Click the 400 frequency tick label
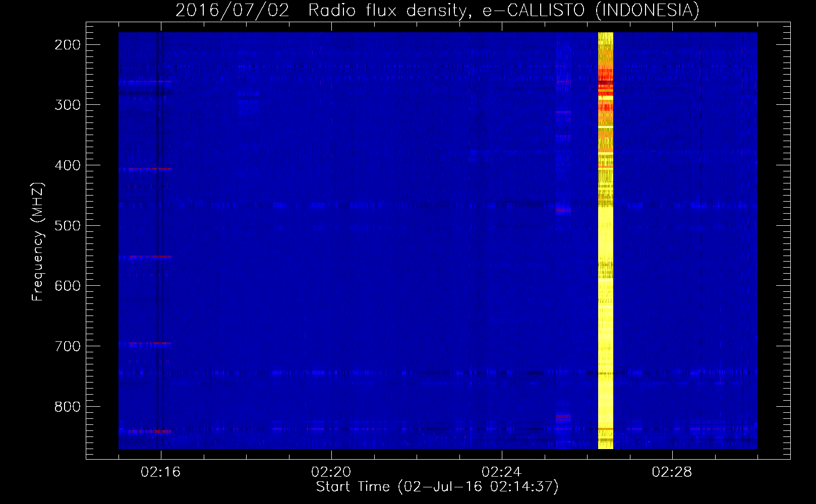This screenshot has width=816, height=504. [x=67, y=165]
